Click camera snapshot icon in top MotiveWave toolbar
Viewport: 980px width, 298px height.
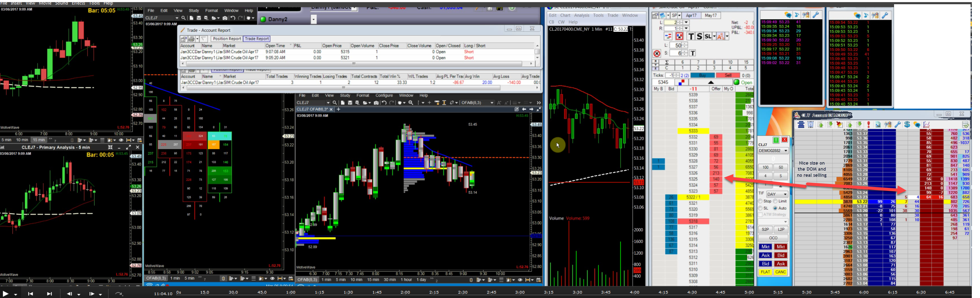(x=225, y=18)
